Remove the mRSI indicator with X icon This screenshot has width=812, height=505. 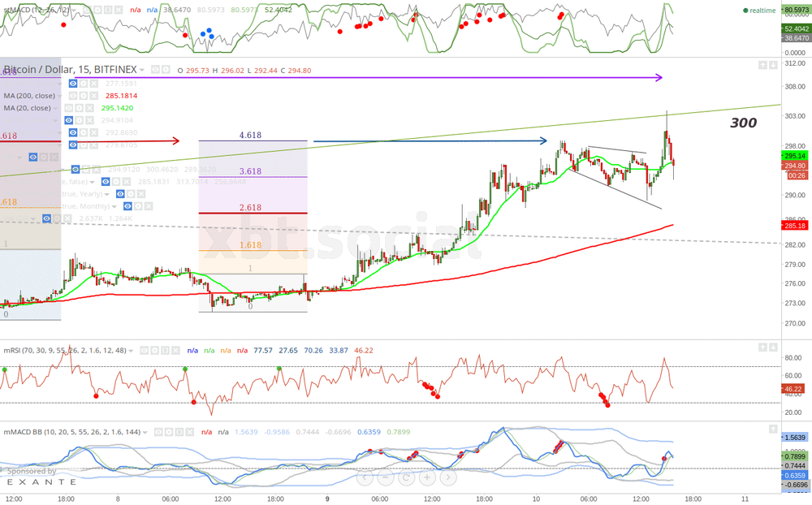pyautogui.click(x=177, y=350)
